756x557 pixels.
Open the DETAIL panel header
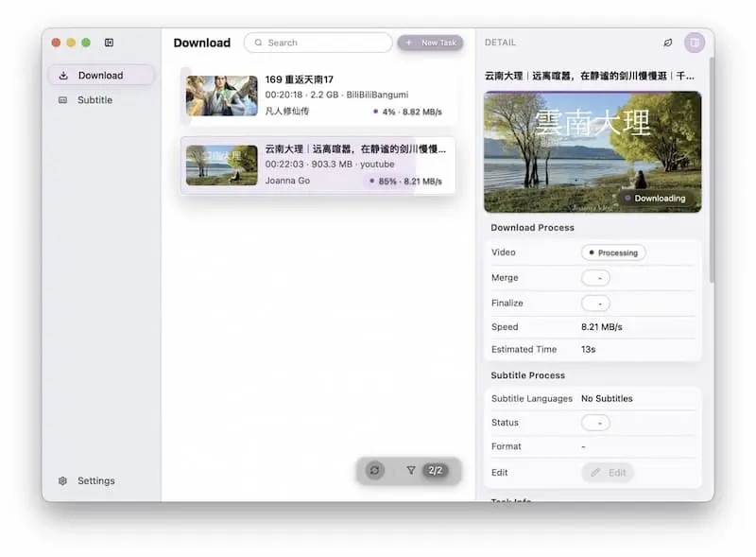500,43
